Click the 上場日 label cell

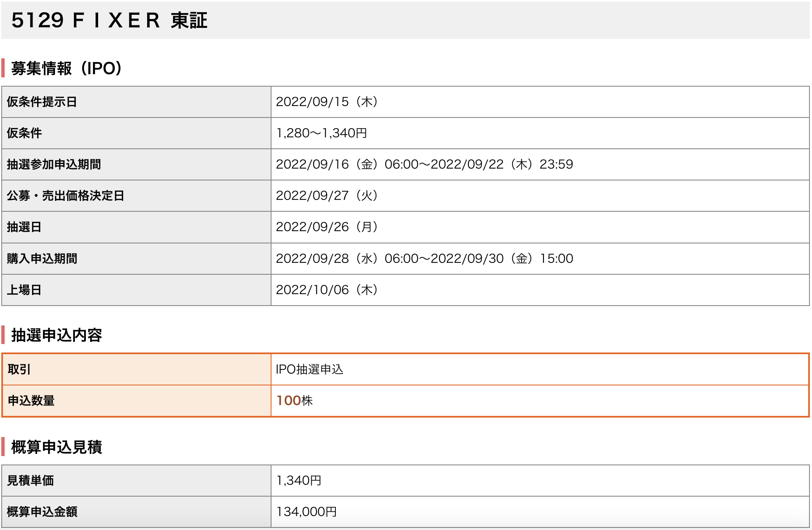[136, 290]
